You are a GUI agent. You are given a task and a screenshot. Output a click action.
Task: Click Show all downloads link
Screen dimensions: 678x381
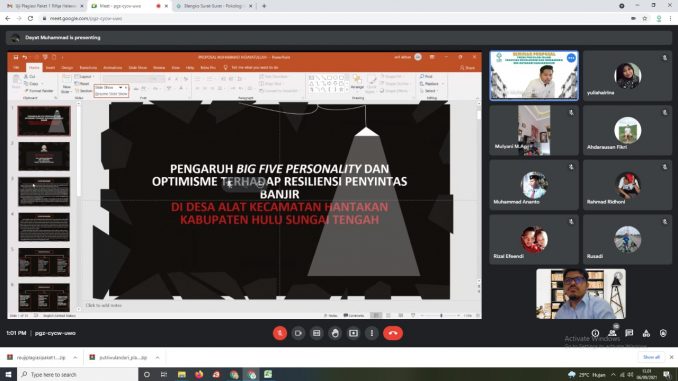pos(651,357)
